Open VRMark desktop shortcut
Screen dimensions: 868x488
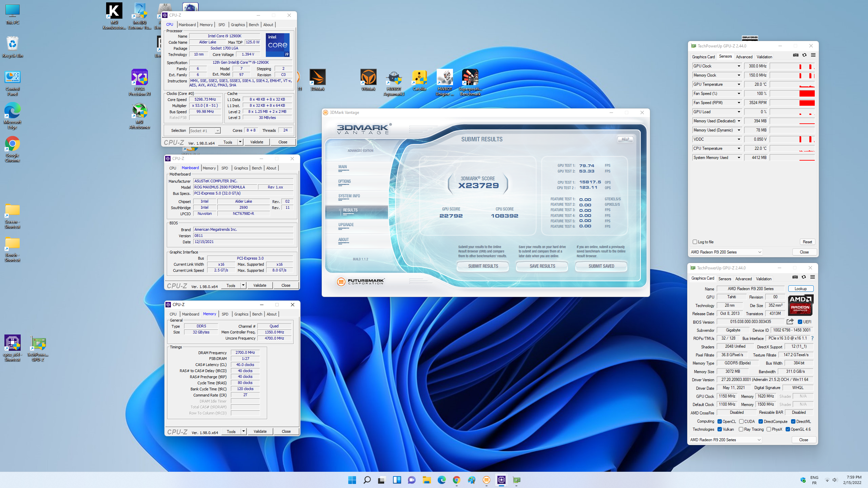coord(369,80)
